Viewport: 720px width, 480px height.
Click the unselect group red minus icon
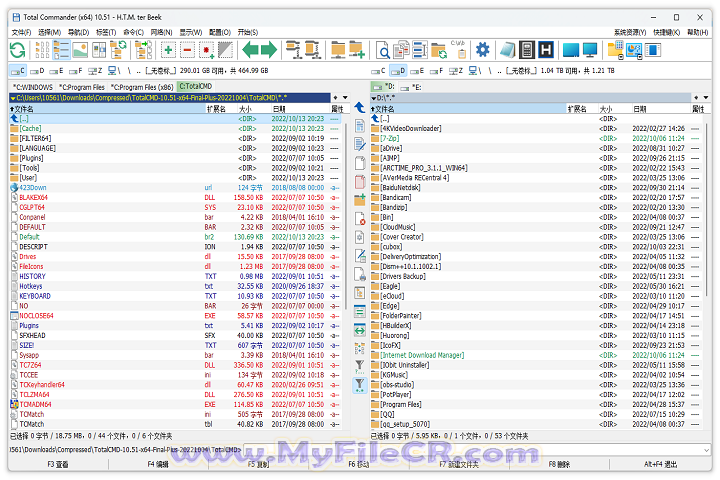[187, 50]
